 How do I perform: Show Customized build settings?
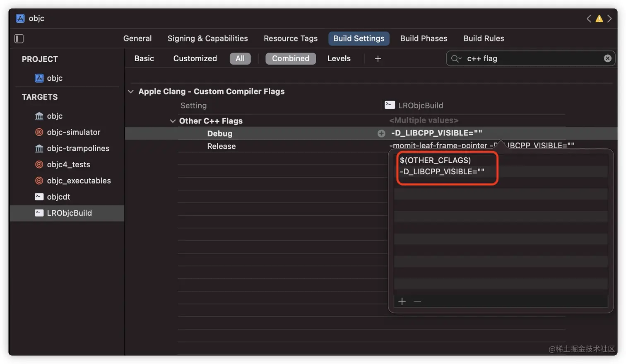coord(195,58)
